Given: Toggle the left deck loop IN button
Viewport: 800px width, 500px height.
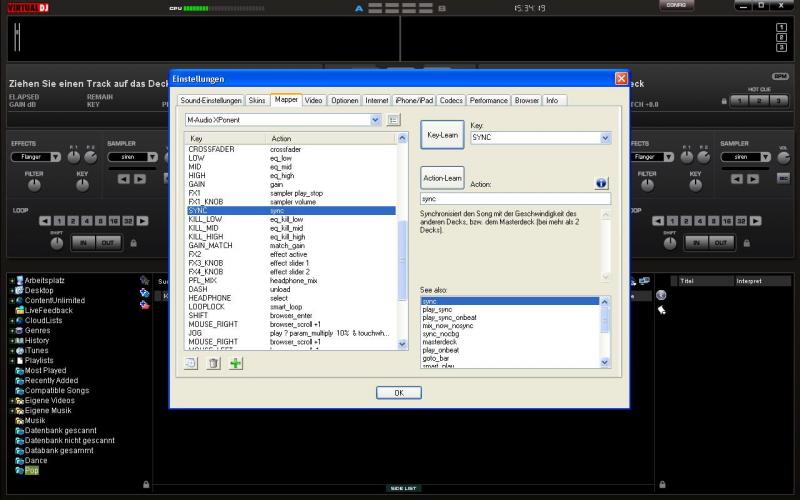Looking at the screenshot, I should pos(83,243).
